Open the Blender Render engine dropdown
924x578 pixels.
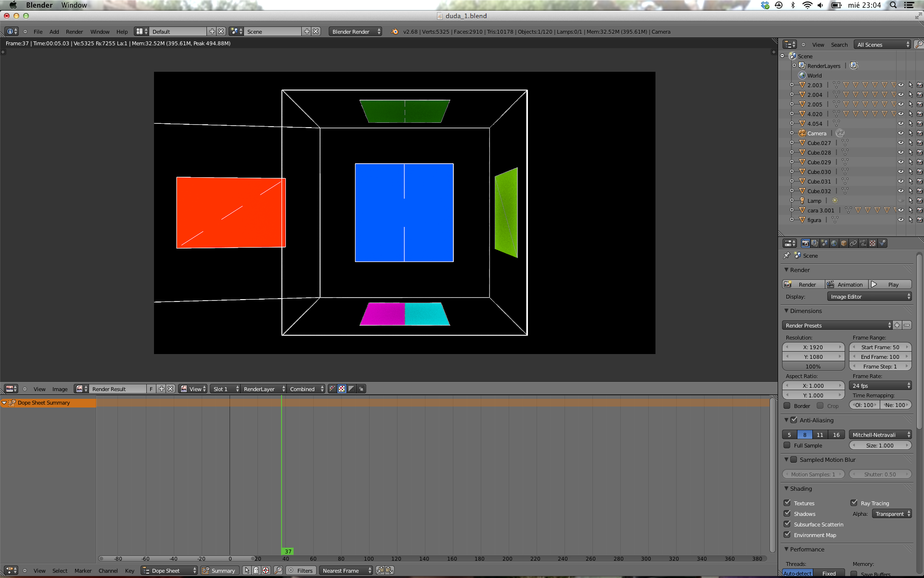356,31
